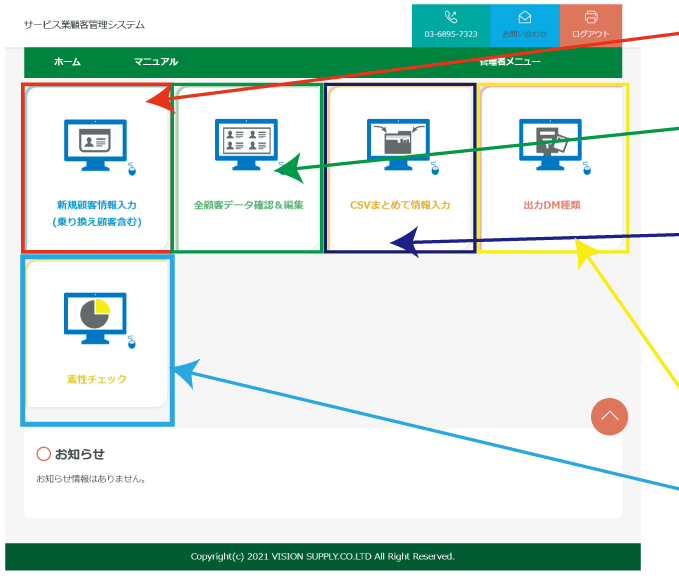Click the orange scroll-to-top arrow button
Image resolution: width=679 pixels, height=586 pixels.
tap(609, 416)
